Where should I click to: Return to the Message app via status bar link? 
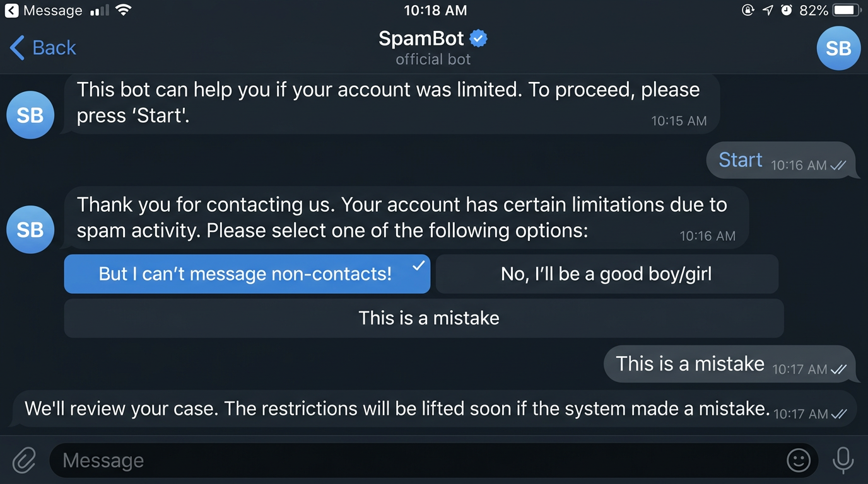click(x=44, y=9)
